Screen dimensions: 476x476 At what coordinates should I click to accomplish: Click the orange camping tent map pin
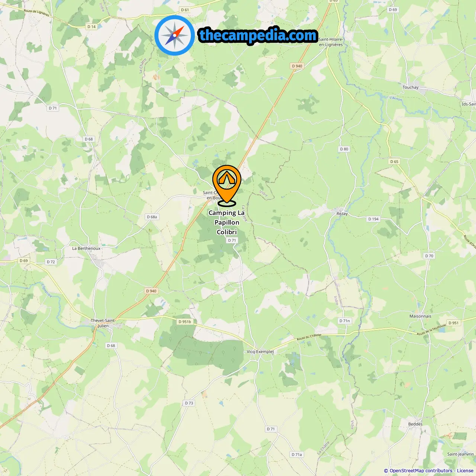pyautogui.click(x=227, y=186)
